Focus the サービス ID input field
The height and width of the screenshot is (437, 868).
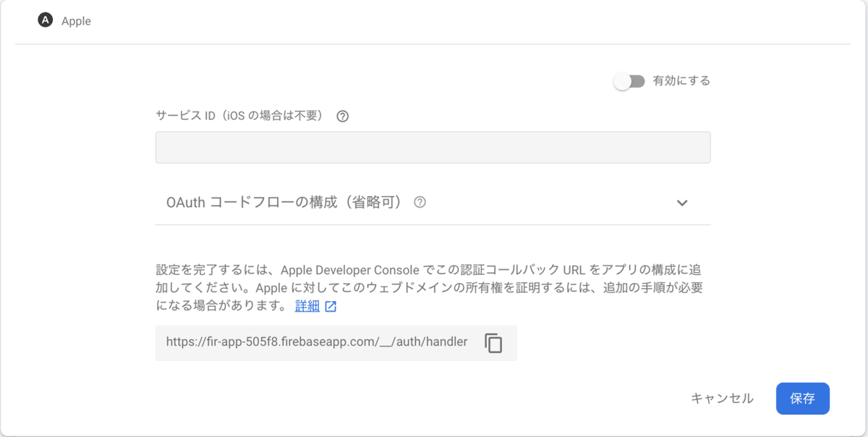[433, 148]
